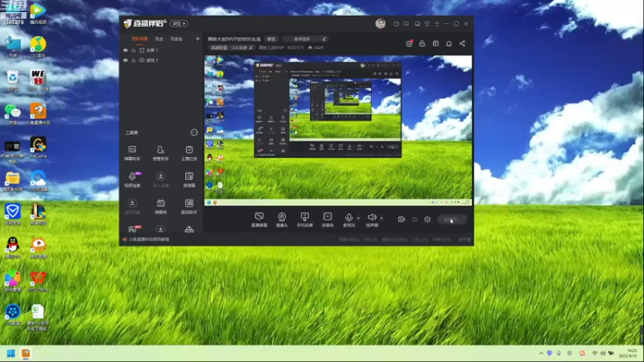Toggle visibility of the first scene source
The width and height of the screenshot is (644, 362).
click(126, 50)
